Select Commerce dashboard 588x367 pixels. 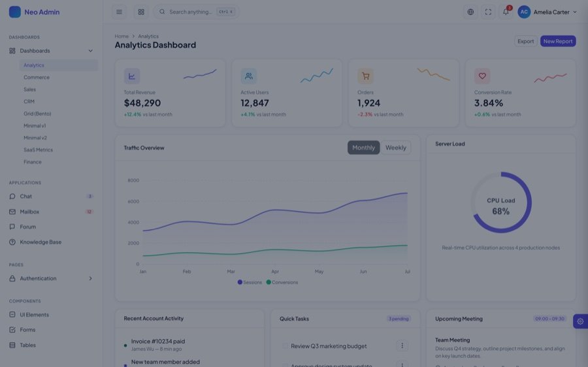click(59, 77)
